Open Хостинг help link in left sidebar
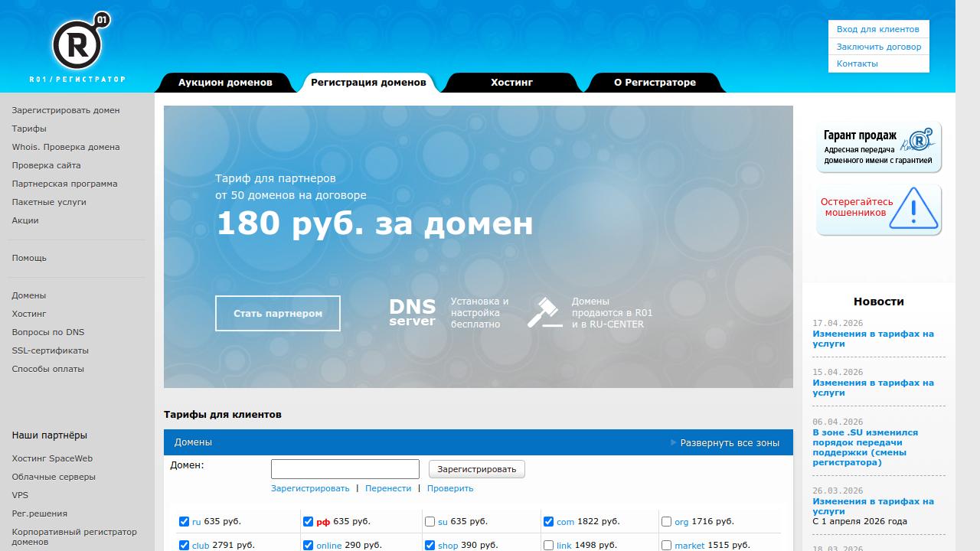Viewport: 980px width, 551px height. 29,314
